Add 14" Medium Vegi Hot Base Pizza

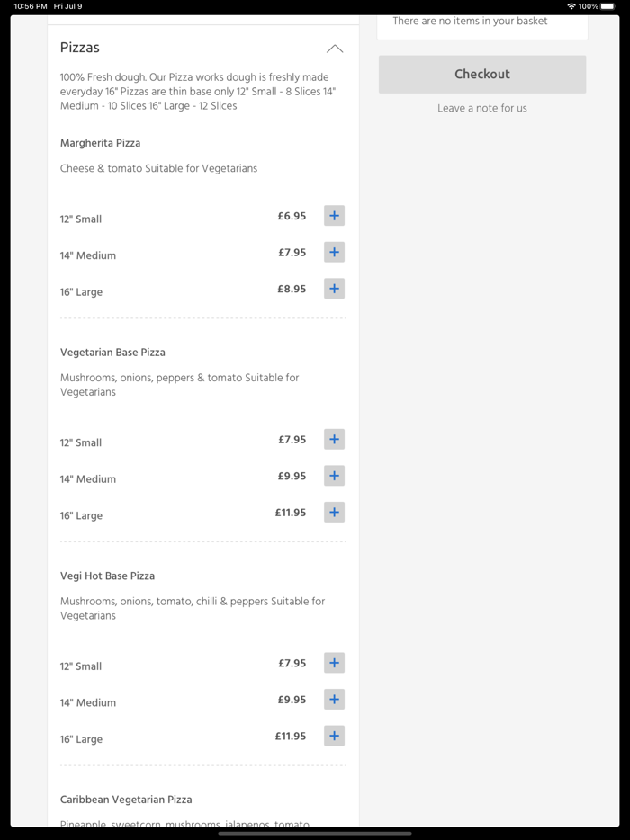pos(334,700)
